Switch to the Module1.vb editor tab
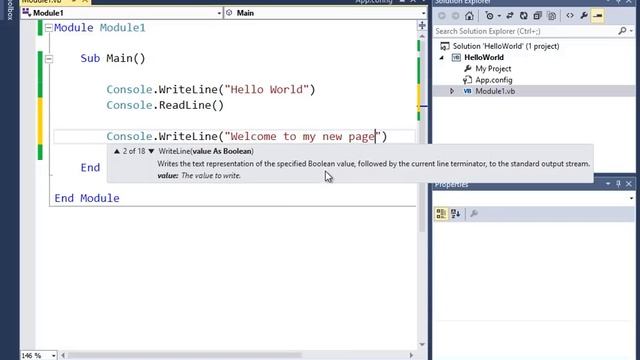The height and width of the screenshot is (360, 640). tap(41, 2)
